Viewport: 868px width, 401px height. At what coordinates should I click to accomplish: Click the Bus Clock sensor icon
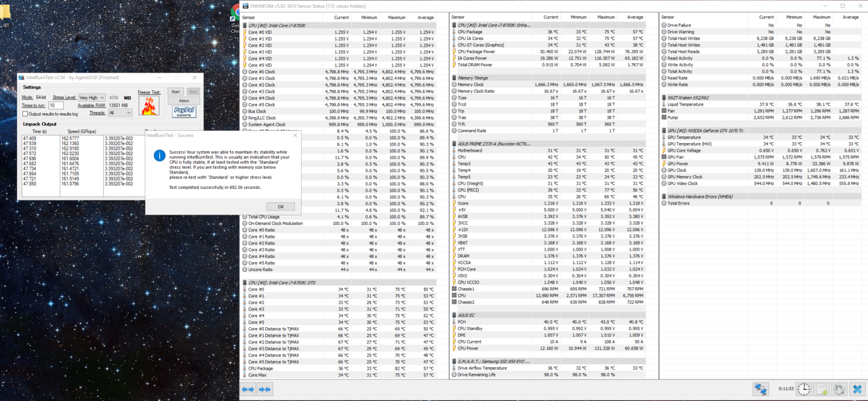coord(245,111)
